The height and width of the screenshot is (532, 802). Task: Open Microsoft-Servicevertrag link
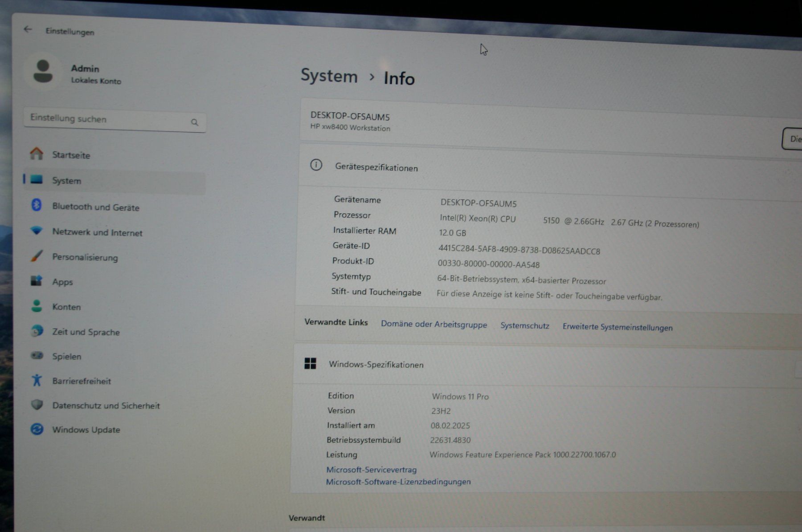tap(371, 469)
